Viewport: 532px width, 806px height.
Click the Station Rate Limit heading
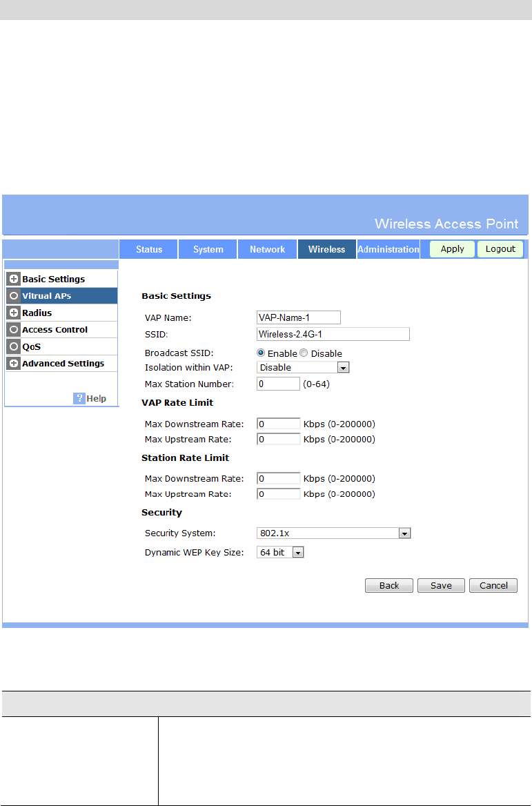[x=186, y=458]
